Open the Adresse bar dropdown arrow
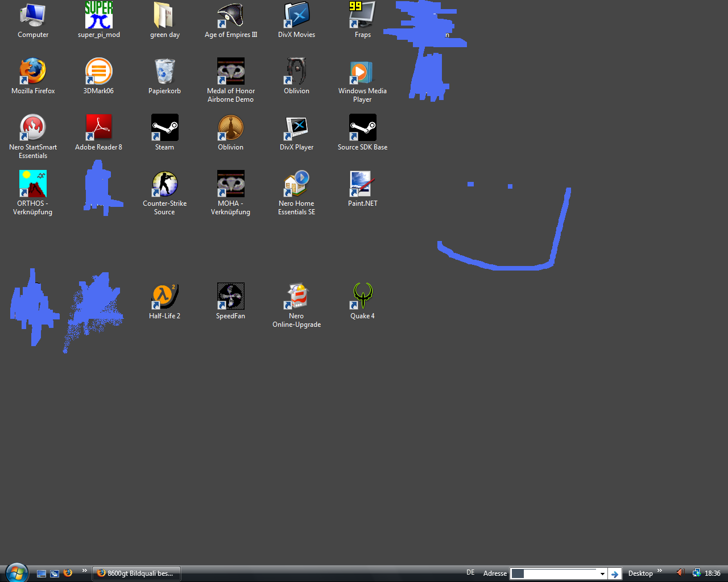 pos(602,574)
